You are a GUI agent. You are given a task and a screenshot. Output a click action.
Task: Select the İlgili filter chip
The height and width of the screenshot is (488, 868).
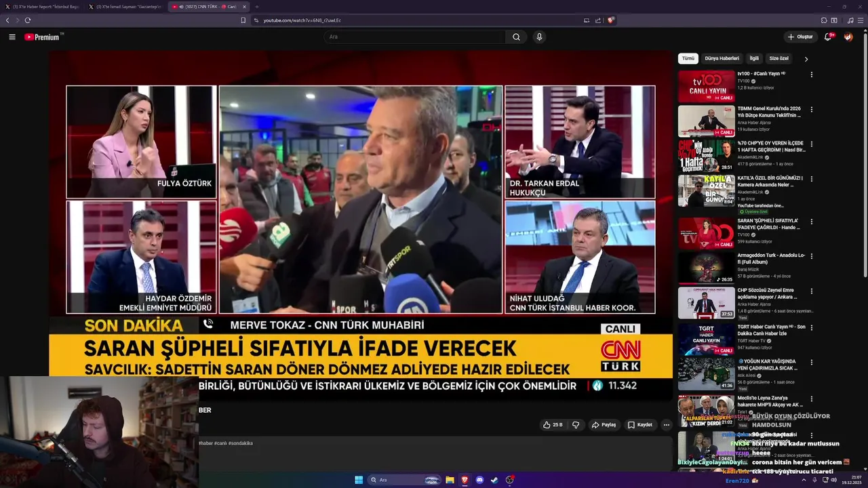click(754, 58)
